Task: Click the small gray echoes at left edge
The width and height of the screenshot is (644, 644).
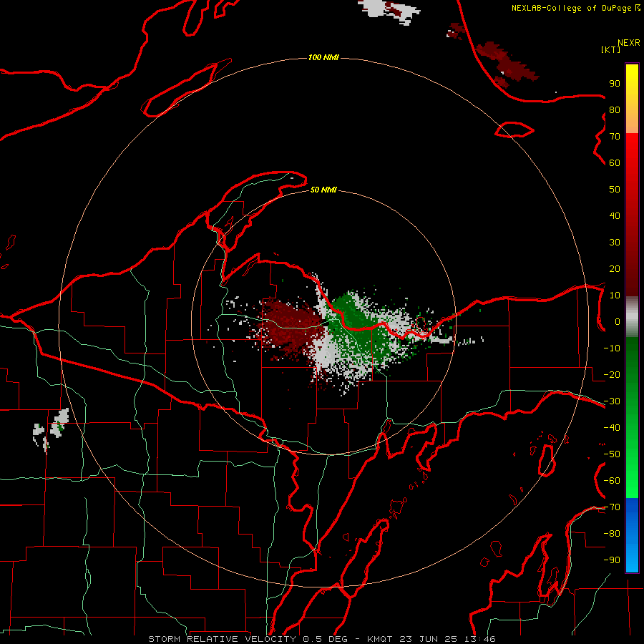Action: pyautogui.click(x=52, y=429)
